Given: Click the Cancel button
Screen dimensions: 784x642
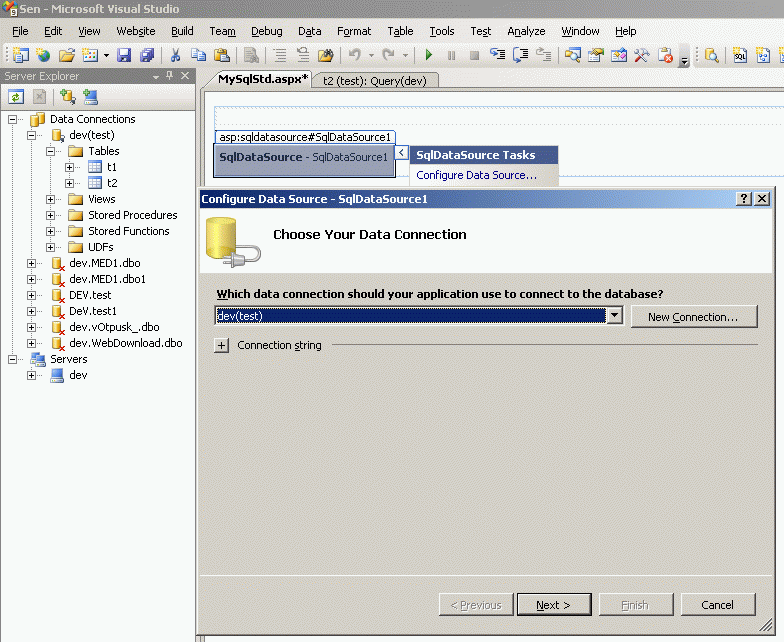Looking at the screenshot, I should coord(718,604).
